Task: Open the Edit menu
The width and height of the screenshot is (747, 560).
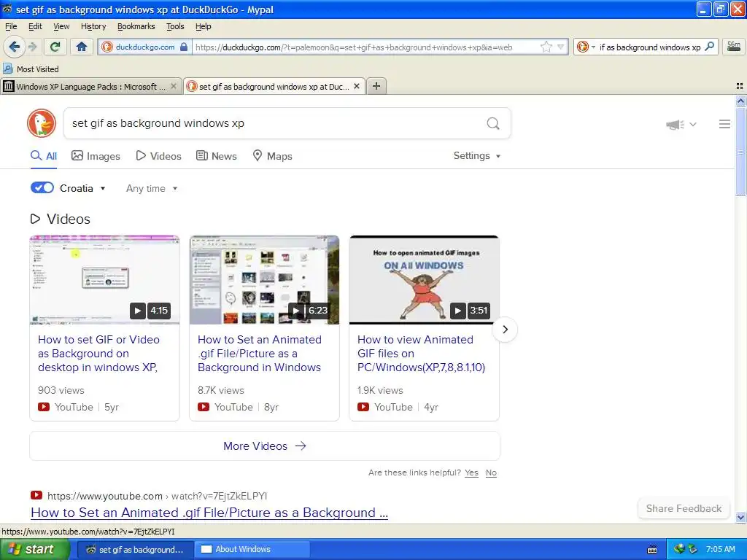Action: tap(35, 26)
